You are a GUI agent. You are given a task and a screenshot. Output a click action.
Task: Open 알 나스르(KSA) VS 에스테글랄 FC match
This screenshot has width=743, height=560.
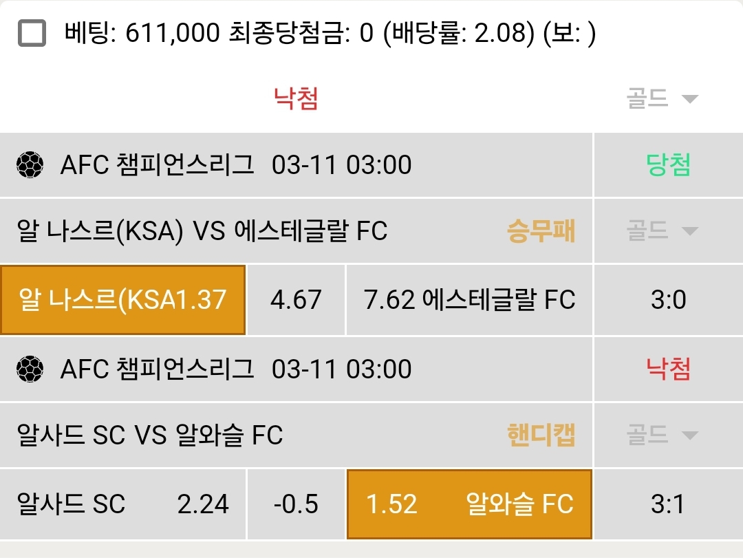[x=202, y=232]
